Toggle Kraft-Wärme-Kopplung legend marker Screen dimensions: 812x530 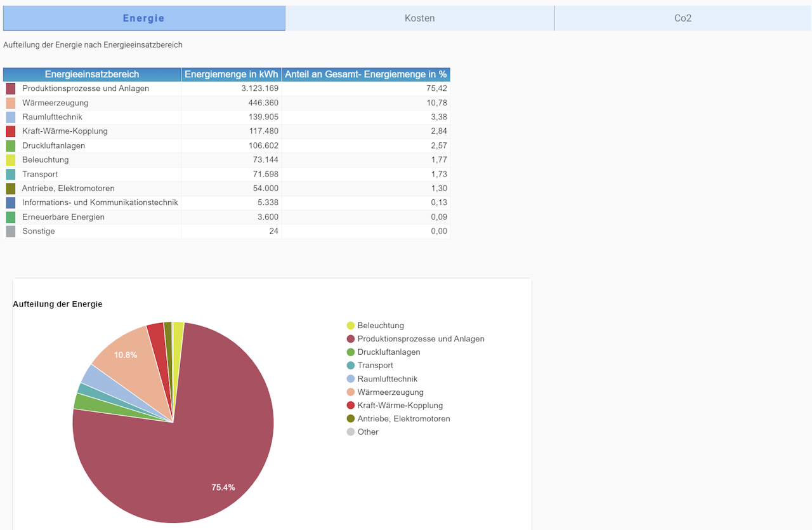point(351,406)
